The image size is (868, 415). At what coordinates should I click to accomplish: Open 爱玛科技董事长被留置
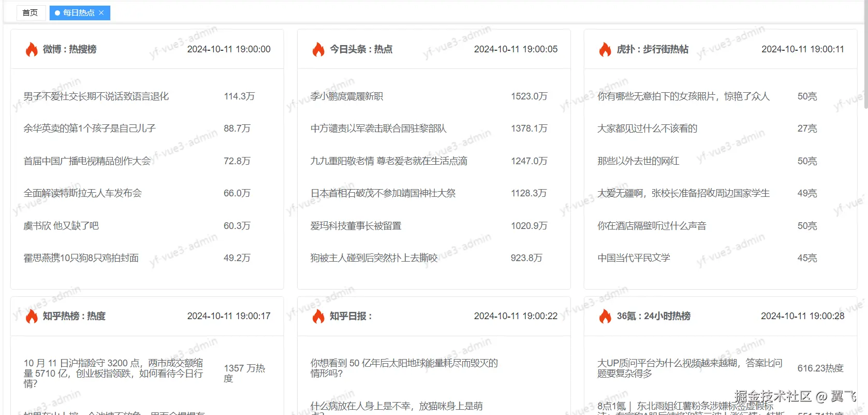[x=356, y=226]
